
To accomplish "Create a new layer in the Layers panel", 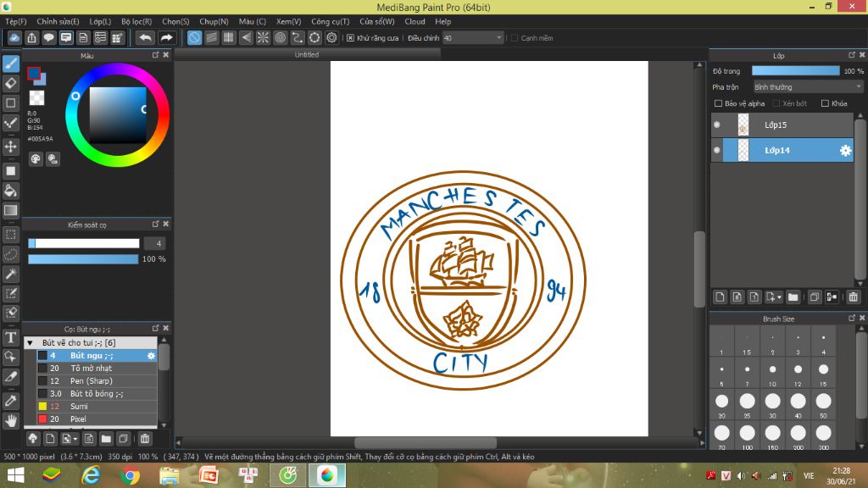I will (x=720, y=297).
